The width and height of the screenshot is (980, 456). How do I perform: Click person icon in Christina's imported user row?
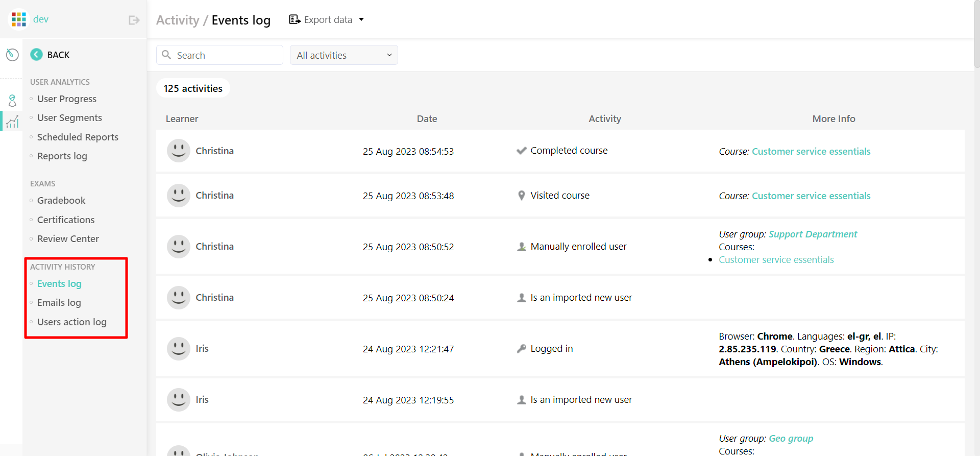[521, 298]
